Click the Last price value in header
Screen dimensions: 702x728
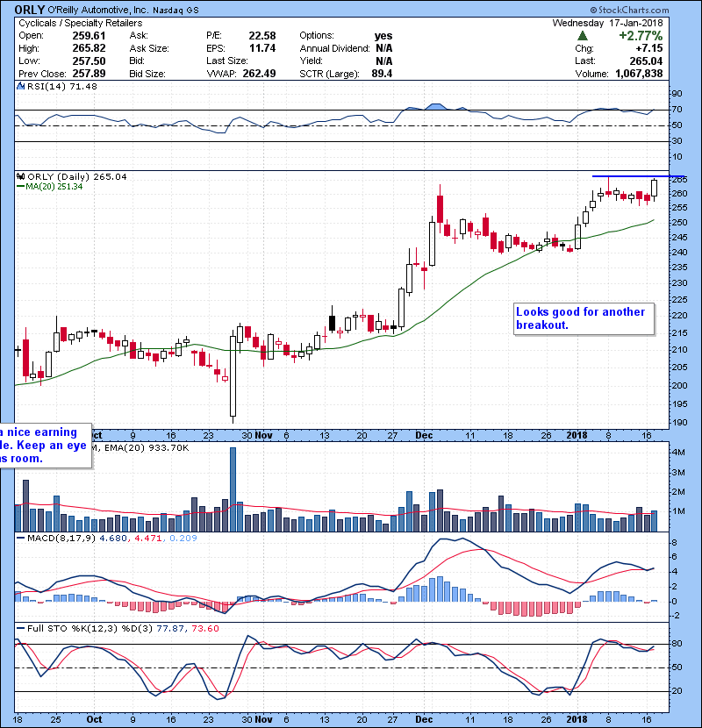coord(646,61)
